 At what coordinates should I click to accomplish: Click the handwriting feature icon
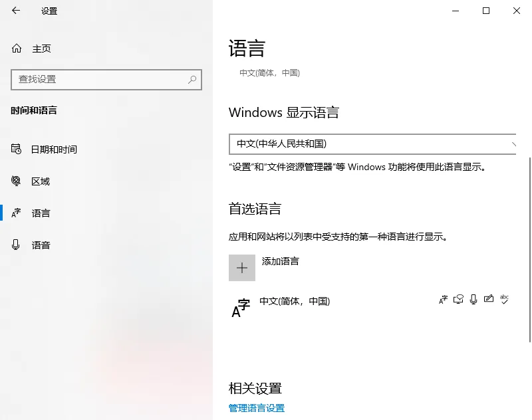pyautogui.click(x=489, y=298)
